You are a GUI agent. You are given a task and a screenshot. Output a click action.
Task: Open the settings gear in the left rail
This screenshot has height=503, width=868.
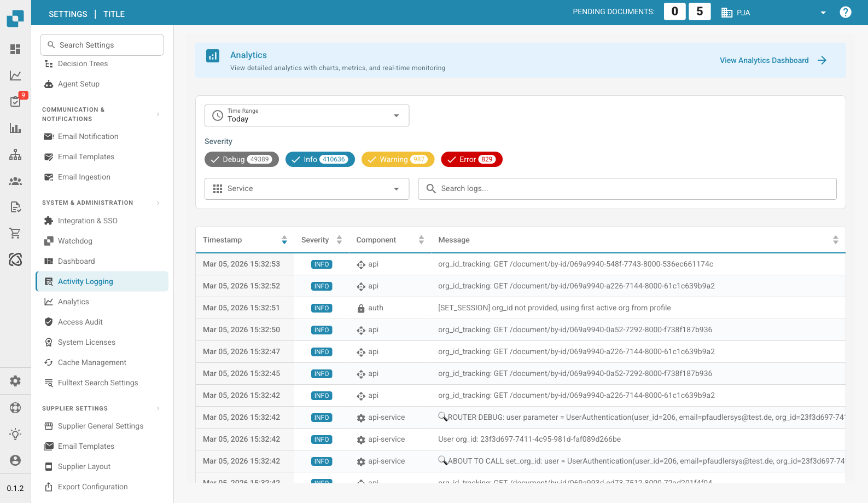point(15,381)
